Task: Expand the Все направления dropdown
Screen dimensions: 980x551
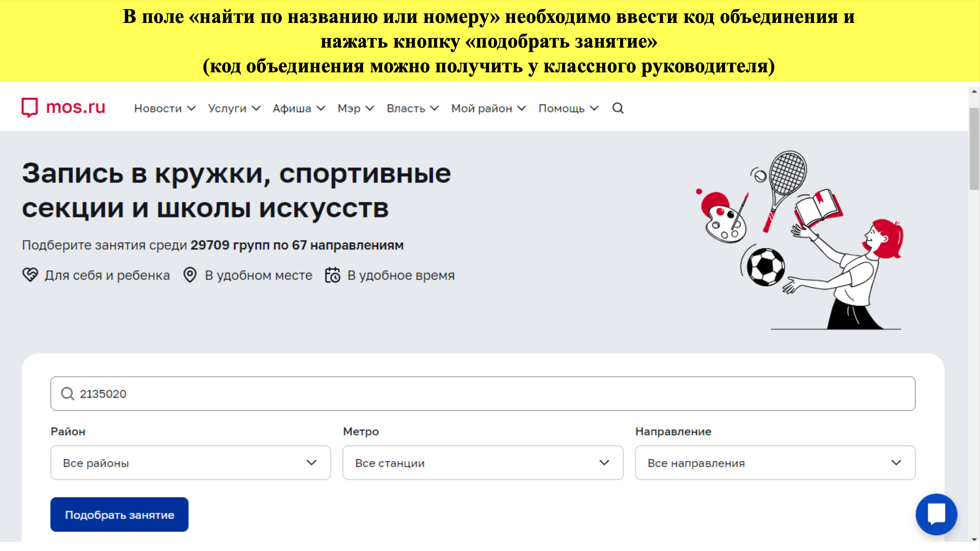Action: (775, 463)
